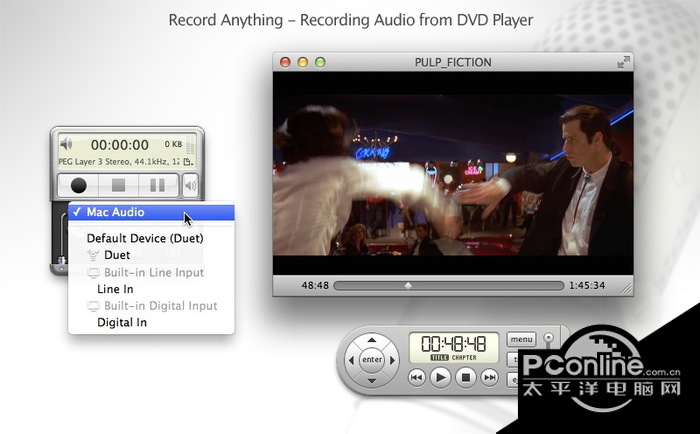This screenshot has width=700, height=434.
Task: Skip to previous chapter on remote
Action: (x=417, y=377)
